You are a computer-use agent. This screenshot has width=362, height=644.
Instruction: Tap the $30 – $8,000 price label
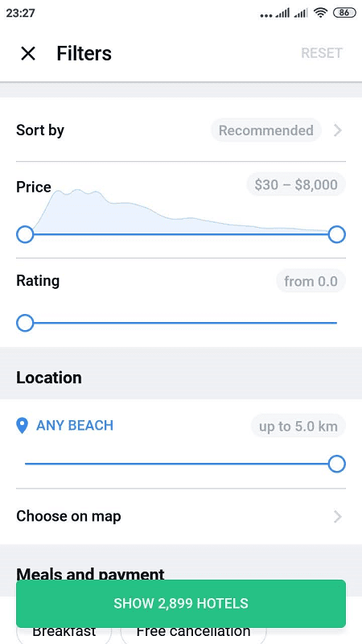click(x=296, y=185)
